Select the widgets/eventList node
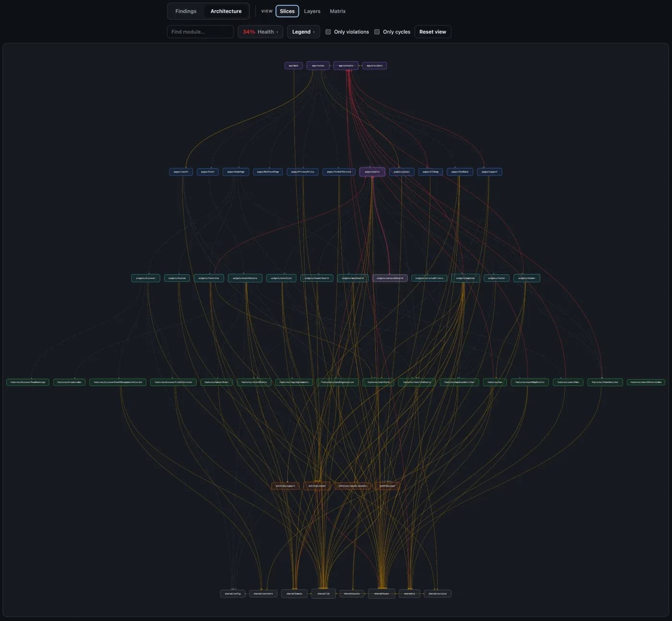The image size is (672, 621). [x=281, y=278]
